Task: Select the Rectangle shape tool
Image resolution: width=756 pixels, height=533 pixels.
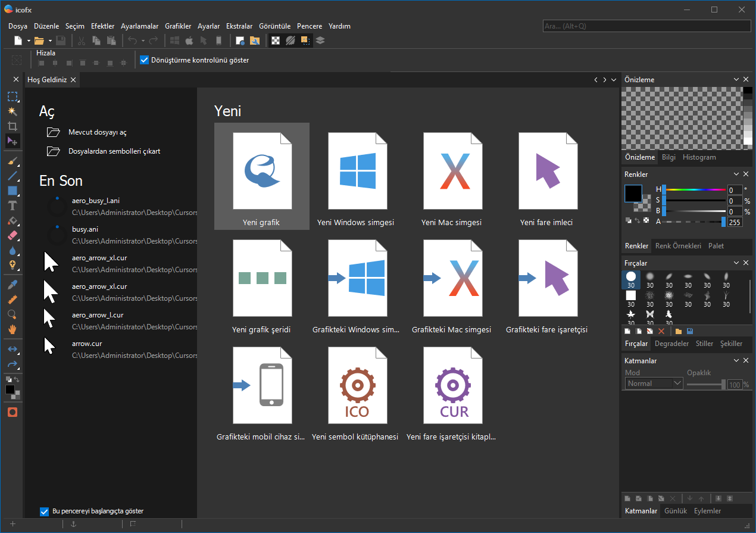Action: [x=12, y=191]
